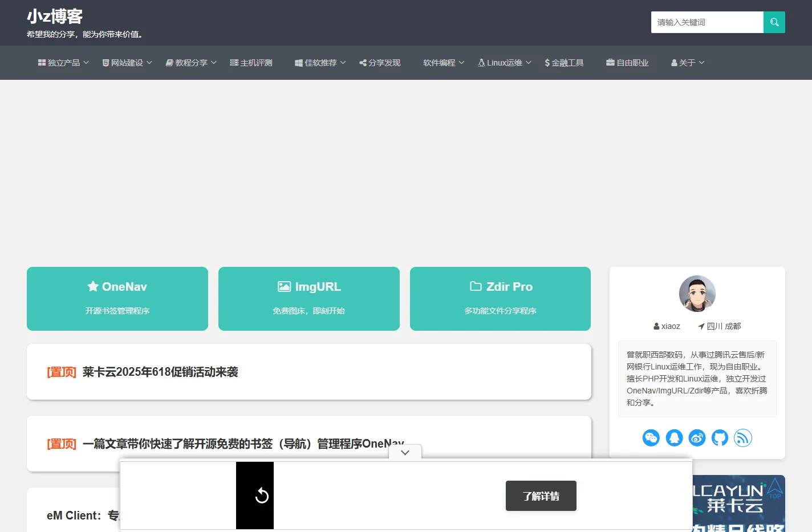Expand the 关于 dropdown chevron

click(x=702, y=63)
